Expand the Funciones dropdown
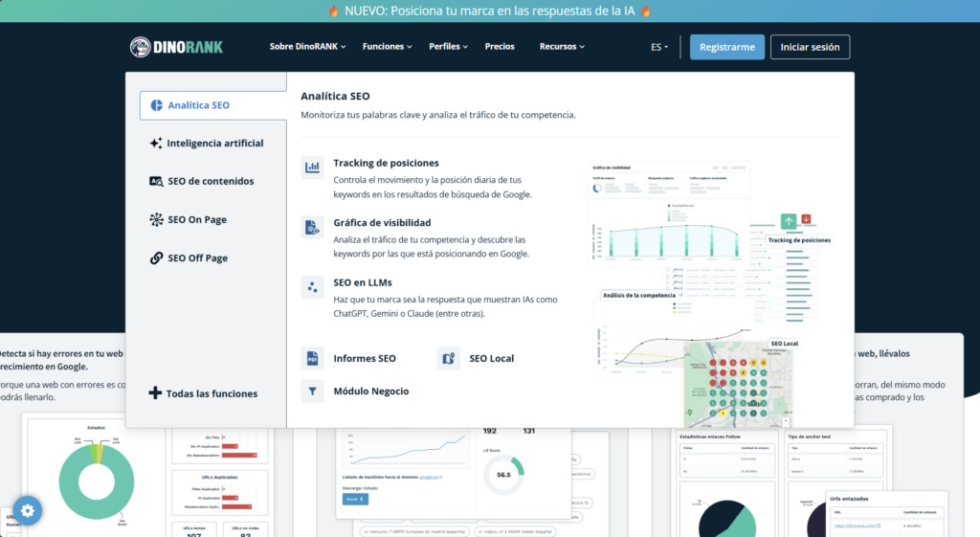Image resolution: width=980 pixels, height=537 pixels. [x=388, y=47]
